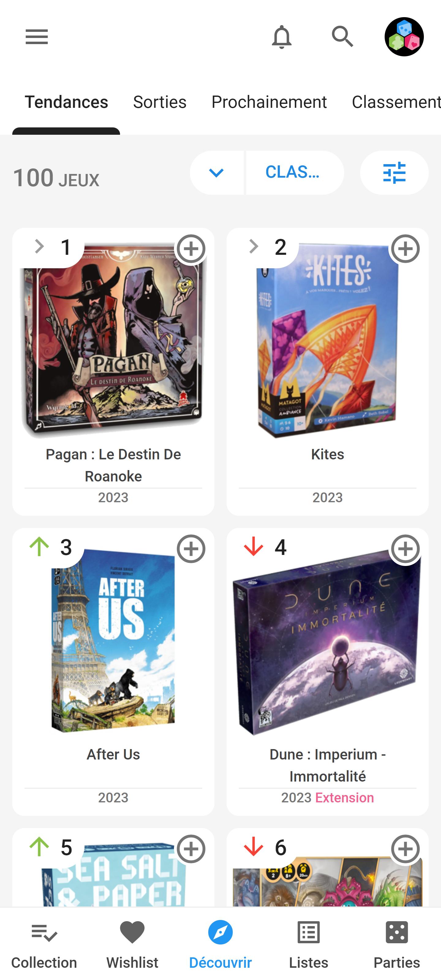Add After Us via its plus icon
This screenshot has width=441, height=980.
191,548
